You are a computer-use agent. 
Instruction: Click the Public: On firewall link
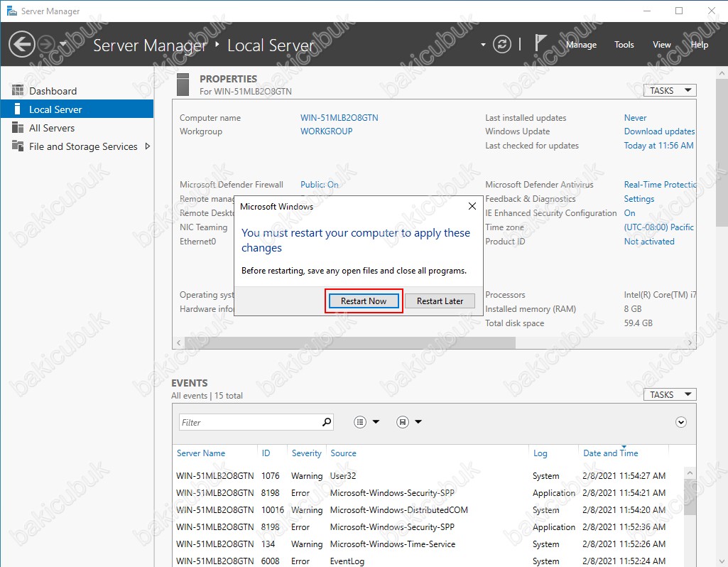319,184
